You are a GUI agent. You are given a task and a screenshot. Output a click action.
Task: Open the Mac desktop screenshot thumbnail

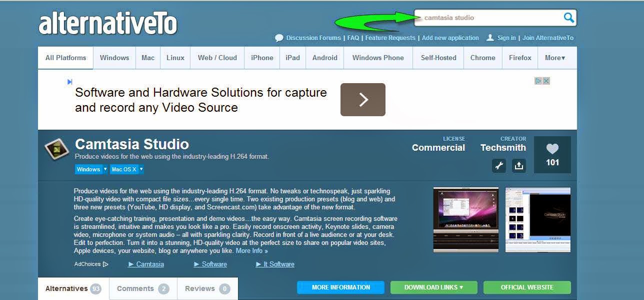point(466,219)
